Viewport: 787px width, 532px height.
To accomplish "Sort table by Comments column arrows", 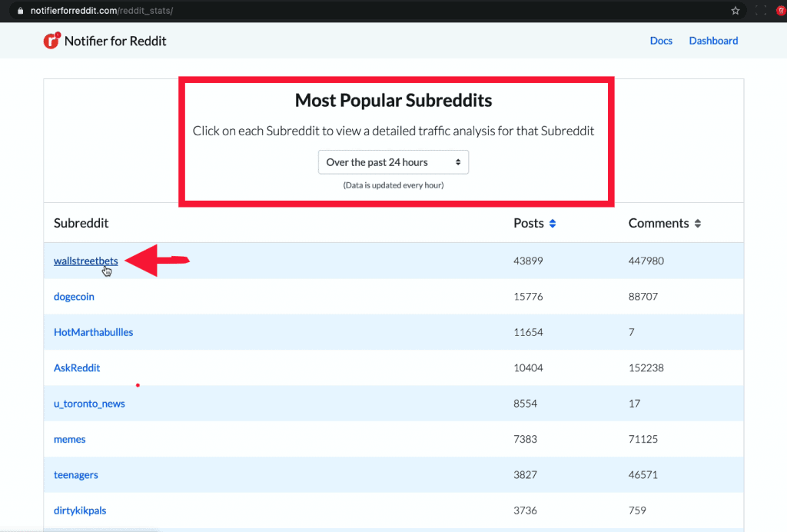I will (x=698, y=224).
